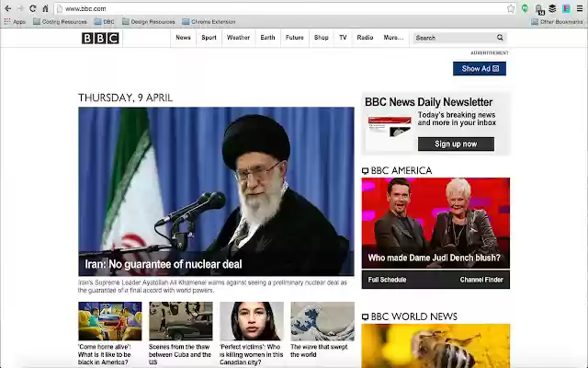This screenshot has width=588, height=368.
Task: Go to the Sport section
Action: 209,38
